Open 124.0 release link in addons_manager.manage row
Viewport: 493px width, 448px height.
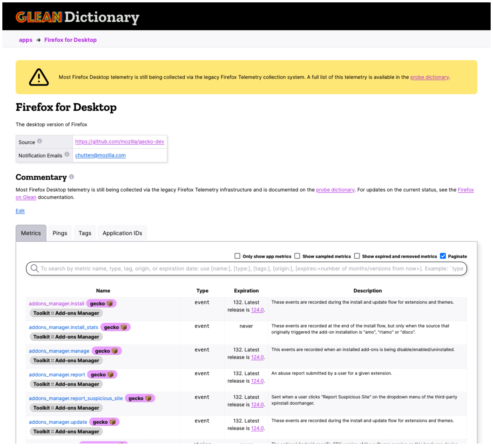click(x=257, y=357)
